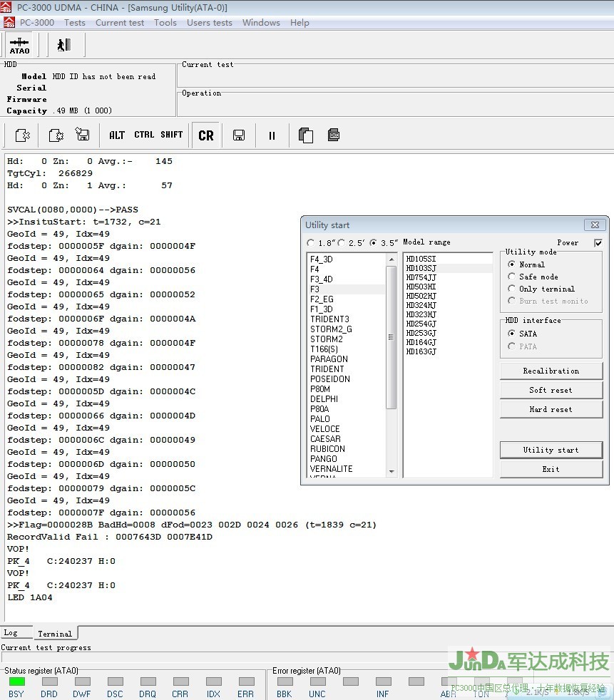This screenshot has width=614, height=700.
Task: Open the Help menu
Action: tap(300, 23)
